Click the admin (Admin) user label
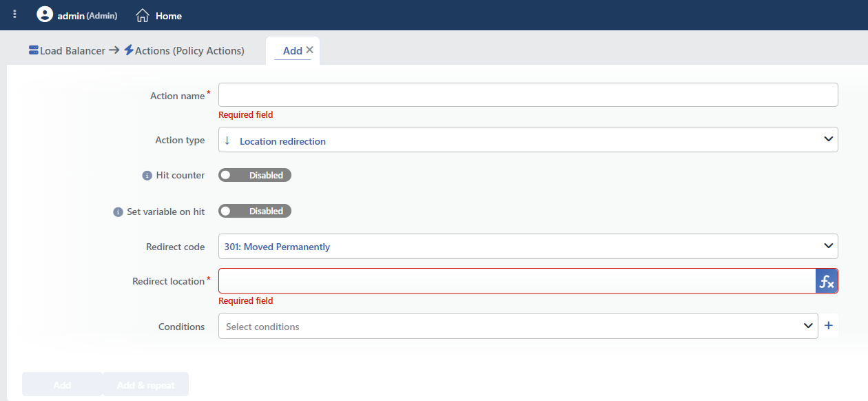 pyautogui.click(x=87, y=15)
